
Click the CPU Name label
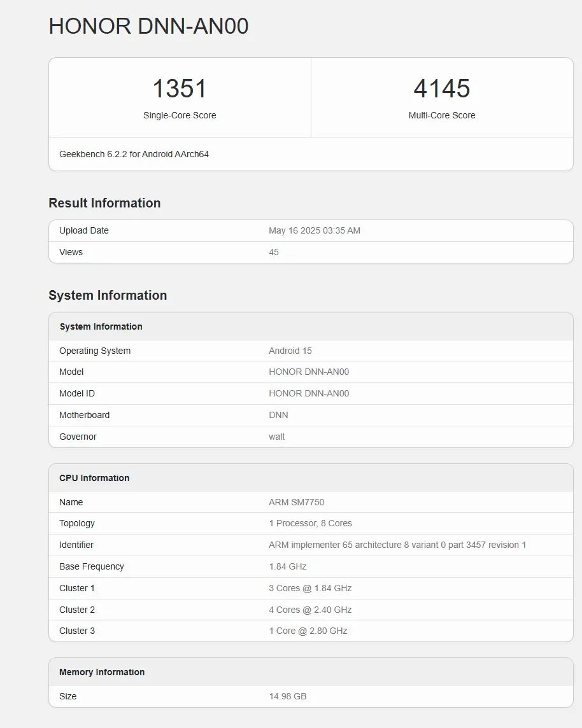pos(71,502)
